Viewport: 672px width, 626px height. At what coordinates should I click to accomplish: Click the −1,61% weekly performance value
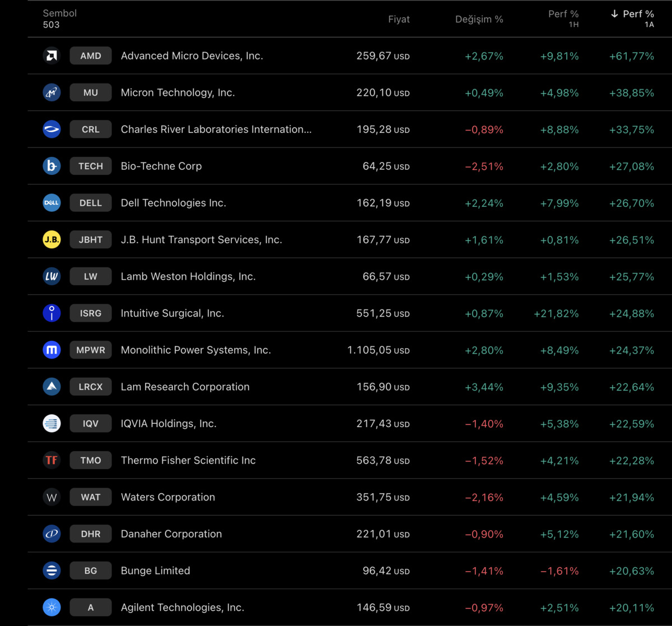click(x=559, y=571)
